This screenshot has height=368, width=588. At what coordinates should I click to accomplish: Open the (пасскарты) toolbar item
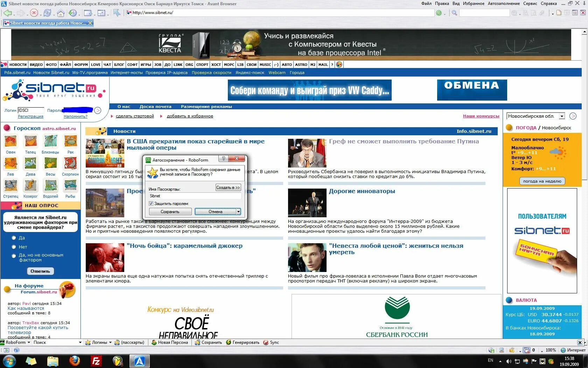pos(129,342)
